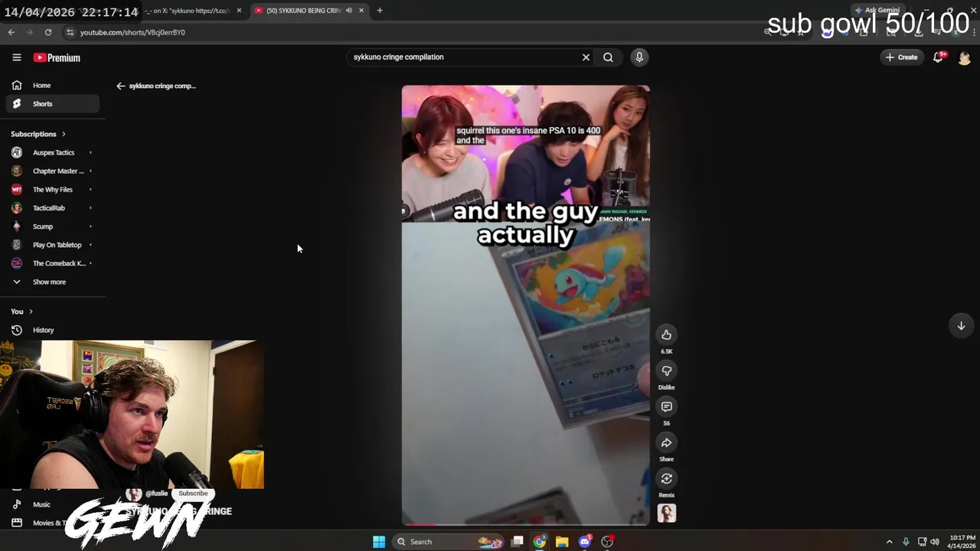The height and width of the screenshot is (551, 980).
Task: Open the Play On Tabletop subscription
Action: click(52, 245)
